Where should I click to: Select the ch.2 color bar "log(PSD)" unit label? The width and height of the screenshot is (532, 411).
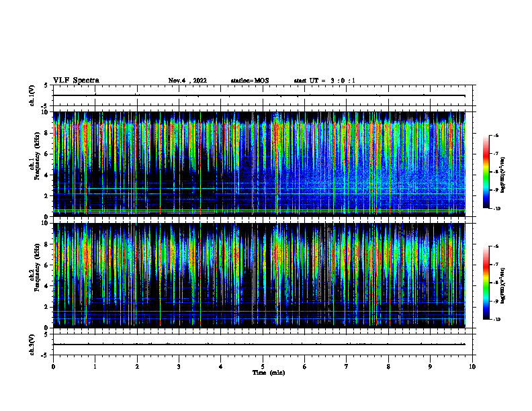click(x=502, y=285)
